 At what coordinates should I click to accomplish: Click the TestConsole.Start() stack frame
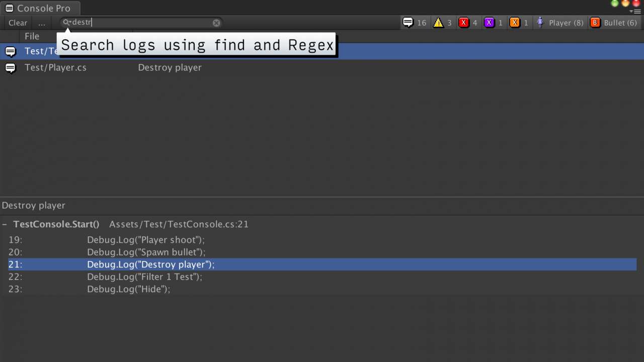point(56,224)
